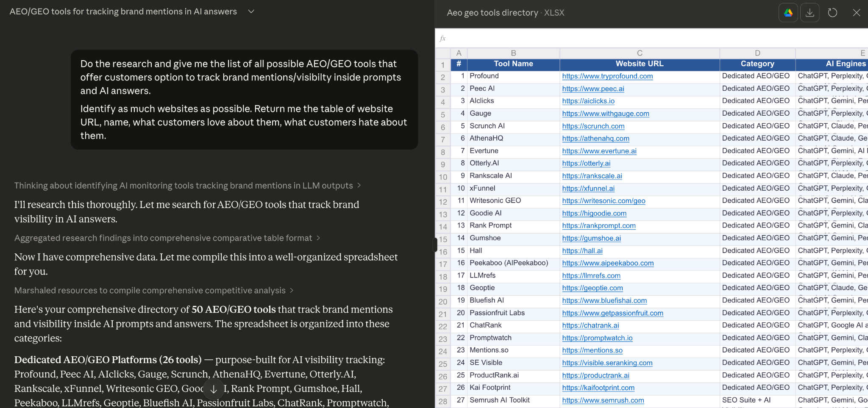Open the aiclicks.io link
This screenshot has height=408, width=868.
pos(588,101)
